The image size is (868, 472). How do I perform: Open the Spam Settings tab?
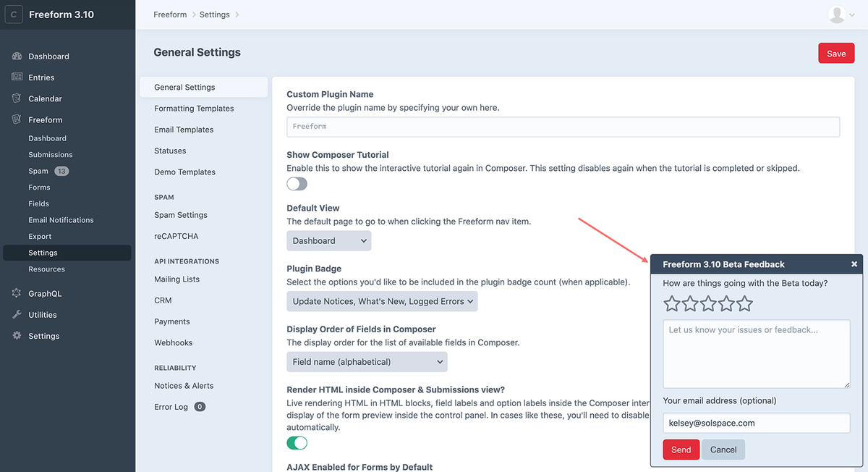coord(181,215)
